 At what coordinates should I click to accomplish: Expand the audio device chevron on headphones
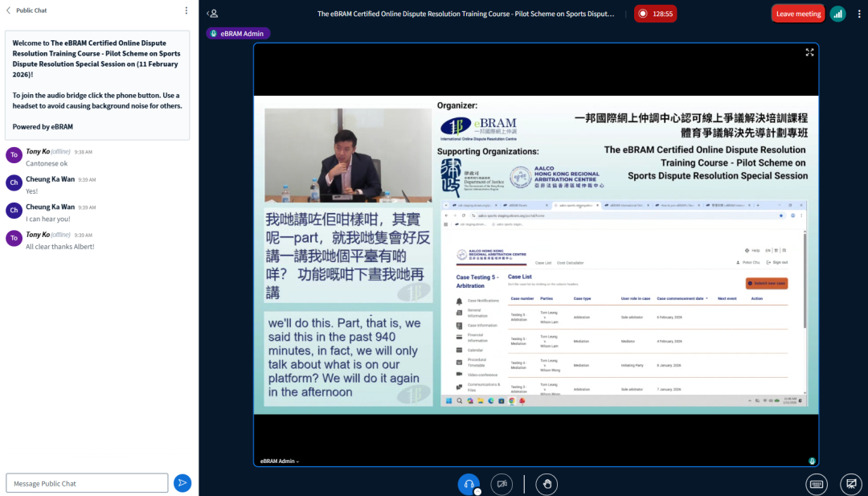(477, 491)
